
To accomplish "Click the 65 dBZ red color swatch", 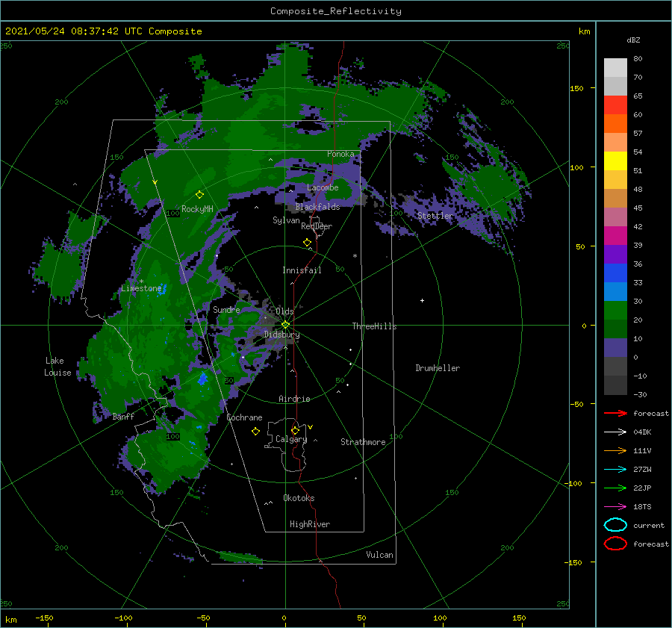I will [615, 105].
